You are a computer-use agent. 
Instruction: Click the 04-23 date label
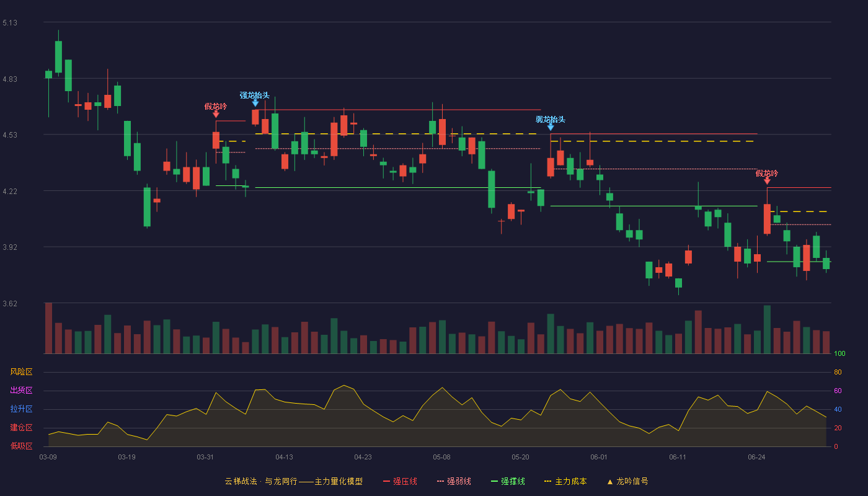(x=363, y=457)
